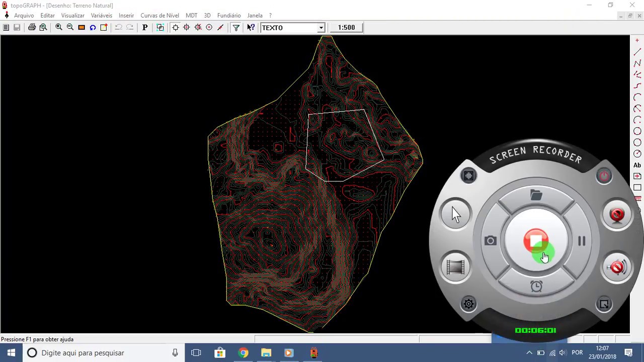The height and width of the screenshot is (362, 644).
Task: Toggle webcam capture in Screen Recorder
Action: coord(617,214)
